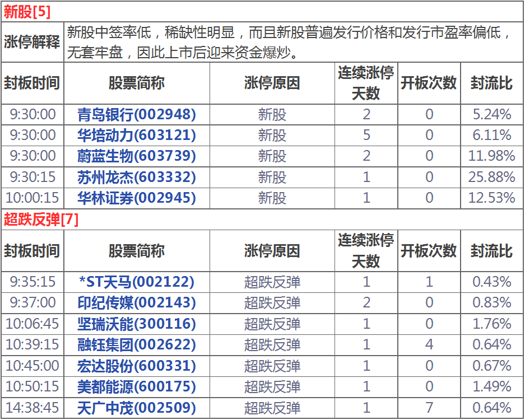Click the red 超跌反弹[7] section header
This screenshot has height=420, width=525.
[41, 220]
